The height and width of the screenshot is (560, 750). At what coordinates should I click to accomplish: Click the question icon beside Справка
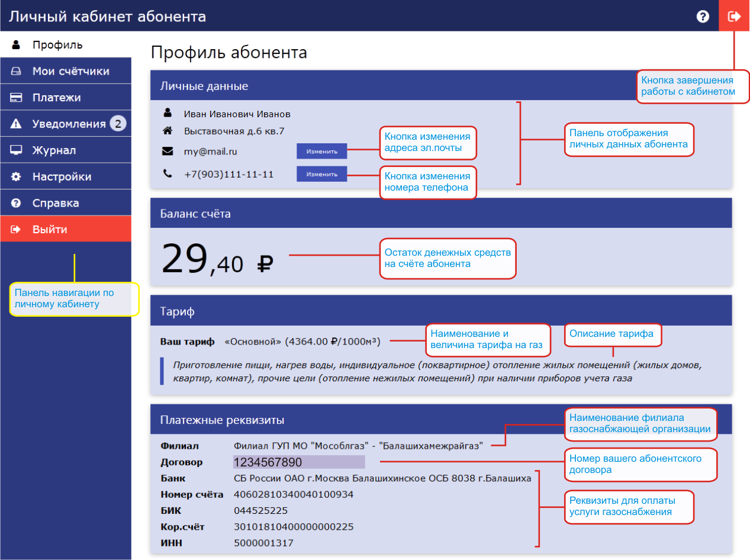17,203
